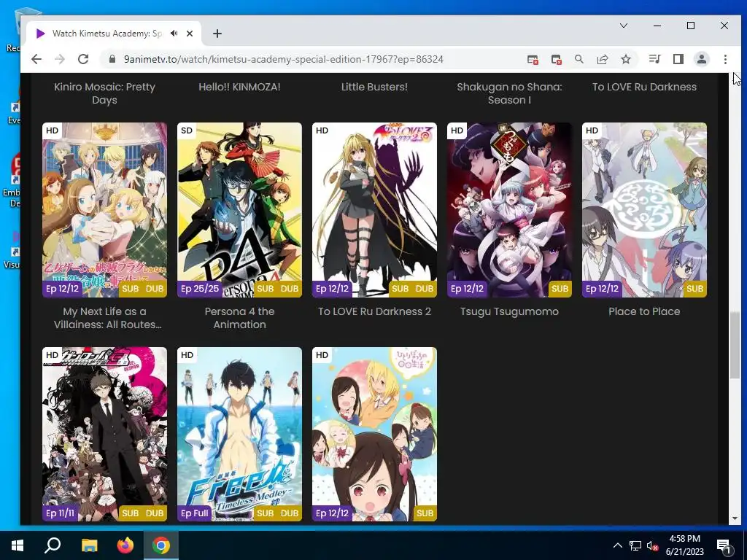This screenshot has height=560, width=747.
Task: Open taskbar clock showing 4:58 PM
Action: (684, 545)
